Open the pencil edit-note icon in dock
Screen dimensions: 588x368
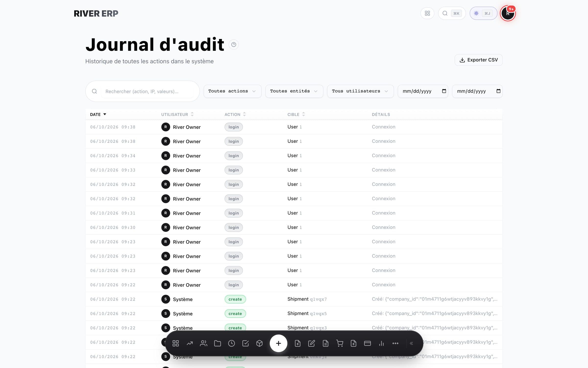pos(311,343)
